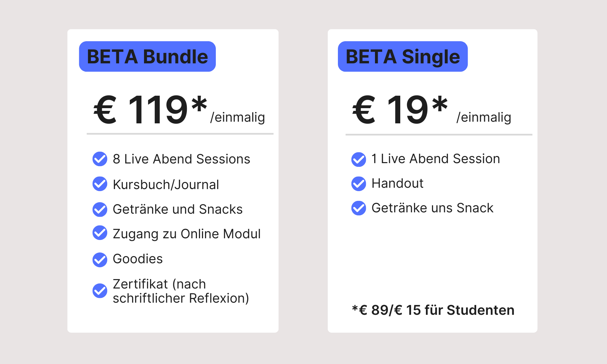The height and width of the screenshot is (364, 607).
Task: Click the € 19* single price
Action: [400, 110]
